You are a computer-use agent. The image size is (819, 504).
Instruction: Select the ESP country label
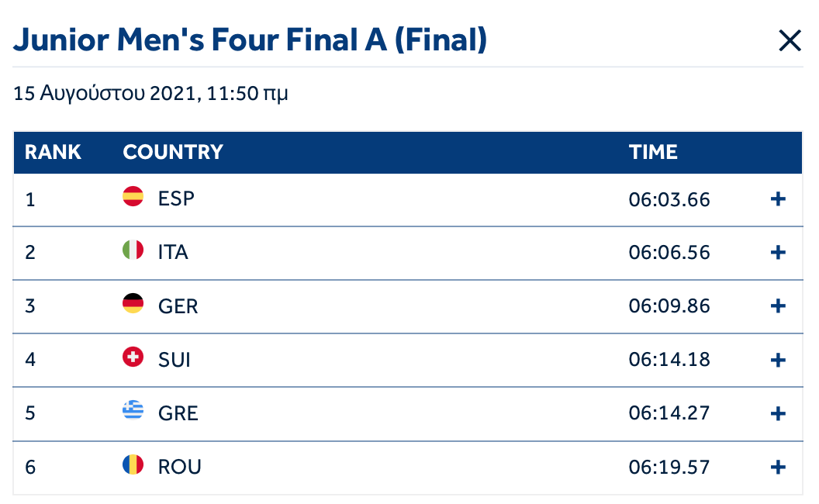[x=176, y=199]
